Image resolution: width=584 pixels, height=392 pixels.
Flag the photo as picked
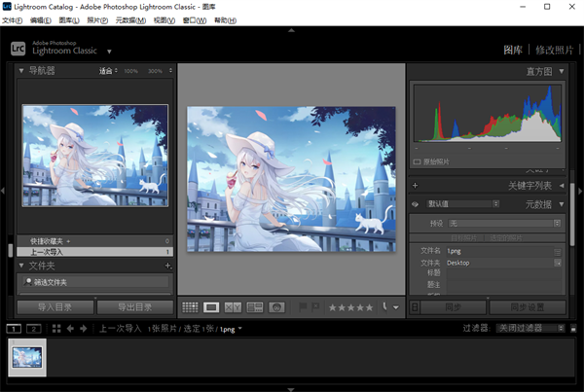coord(302,307)
